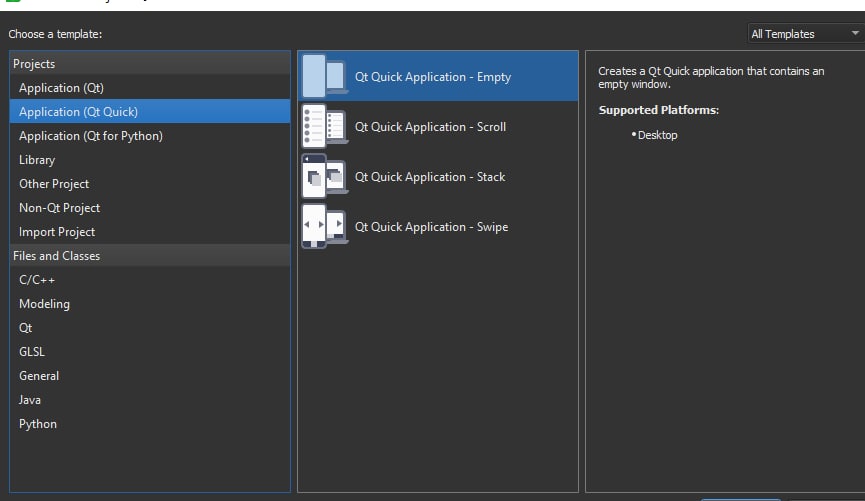Image resolution: width=865 pixels, height=501 pixels.
Task: Choose the Modeling files category
Action: [149, 304]
